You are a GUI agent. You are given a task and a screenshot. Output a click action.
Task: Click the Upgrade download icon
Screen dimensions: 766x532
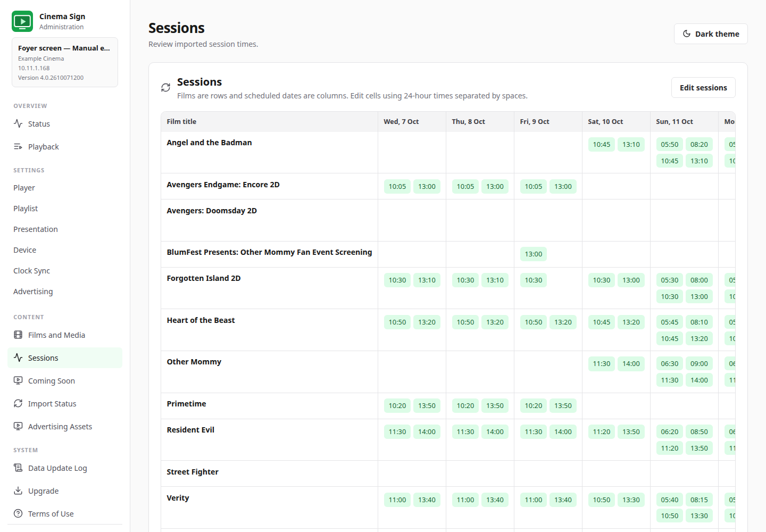(x=18, y=491)
